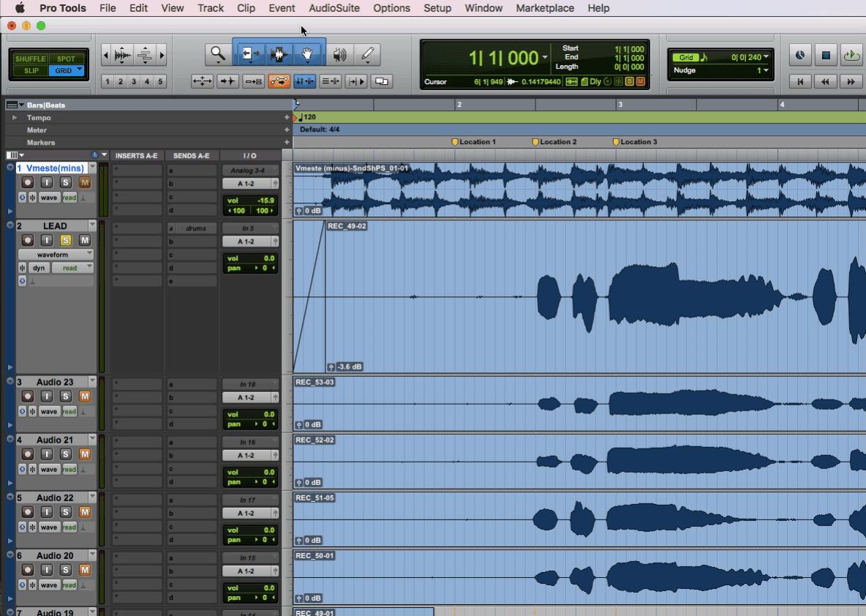866x616 pixels.
Task: Click zoom preset 5 button
Action: coord(160,81)
